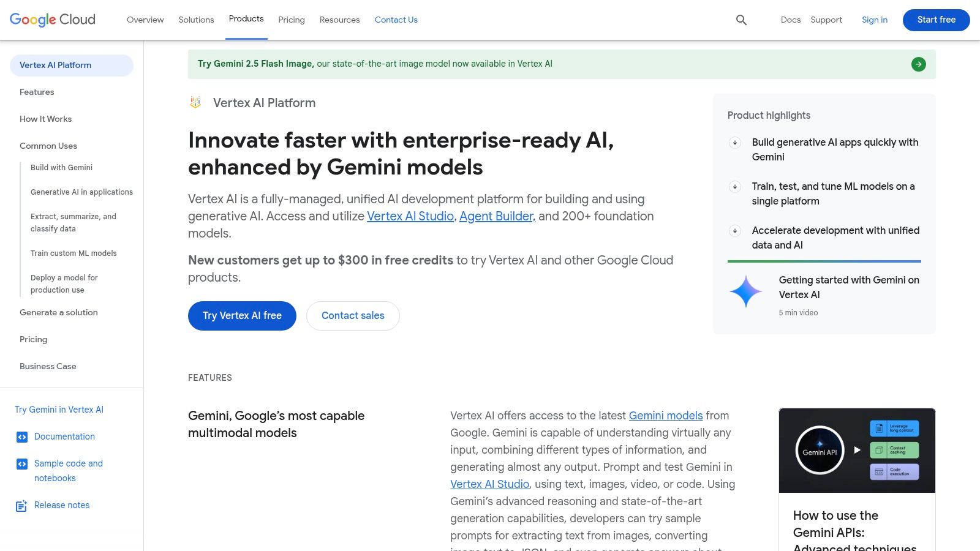Screen dimensions: 980x551
Task: Select 'Build with Gemini' in the sidebar
Action: click(x=61, y=167)
